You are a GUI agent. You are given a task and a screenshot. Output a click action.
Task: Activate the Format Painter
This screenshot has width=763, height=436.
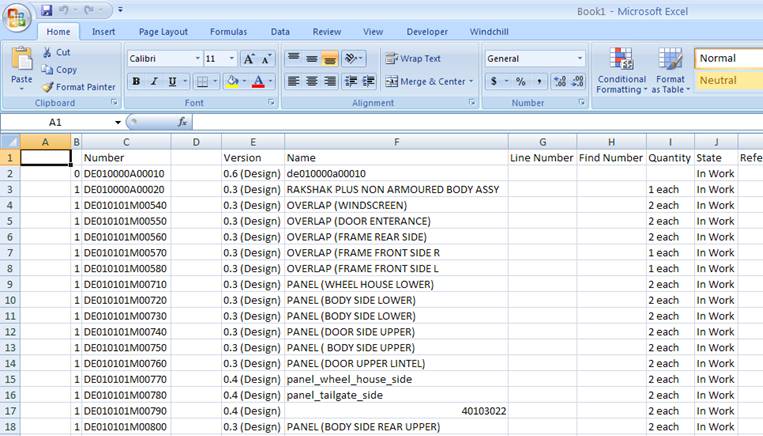pyautogui.click(x=79, y=87)
